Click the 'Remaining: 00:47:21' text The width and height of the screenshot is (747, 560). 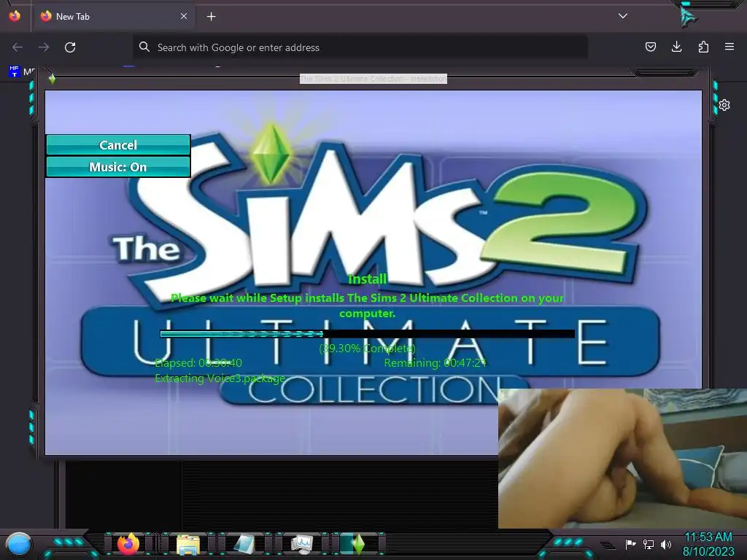[x=436, y=363]
